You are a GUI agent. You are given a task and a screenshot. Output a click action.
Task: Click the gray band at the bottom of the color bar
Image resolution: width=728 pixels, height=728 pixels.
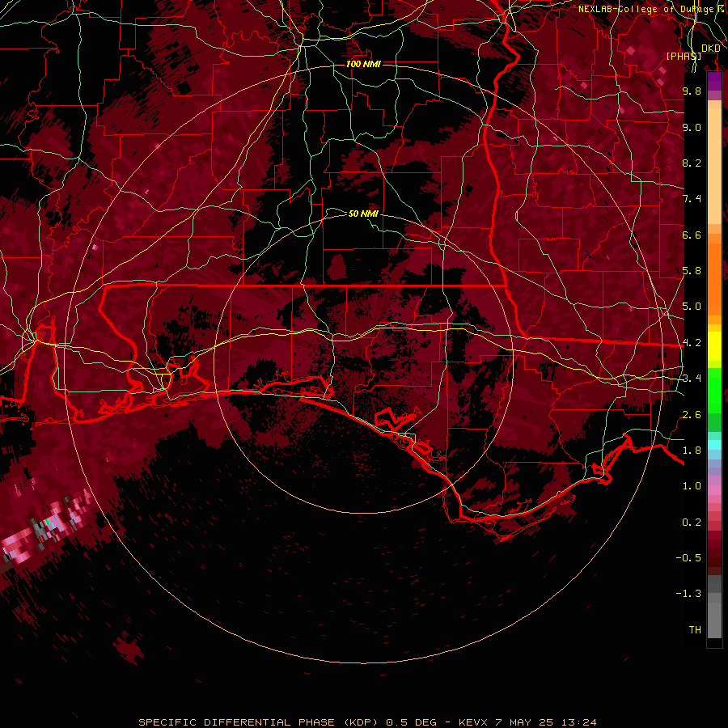pyautogui.click(x=714, y=617)
